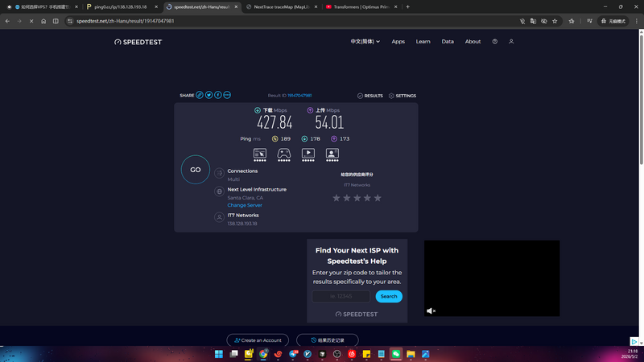Unmute the video advertisement
Screen dimensions: 644x362
(x=431, y=311)
